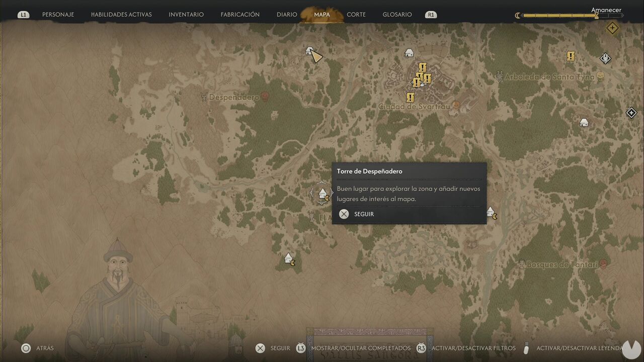Open the Inventario tab
This screenshot has height=362, width=644.
coord(186,15)
